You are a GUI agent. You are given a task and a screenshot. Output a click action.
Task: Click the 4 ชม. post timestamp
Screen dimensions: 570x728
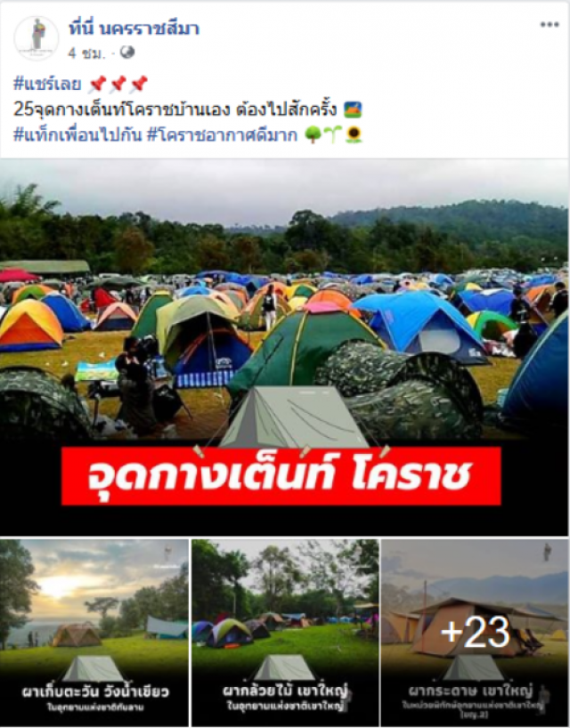coord(85,53)
